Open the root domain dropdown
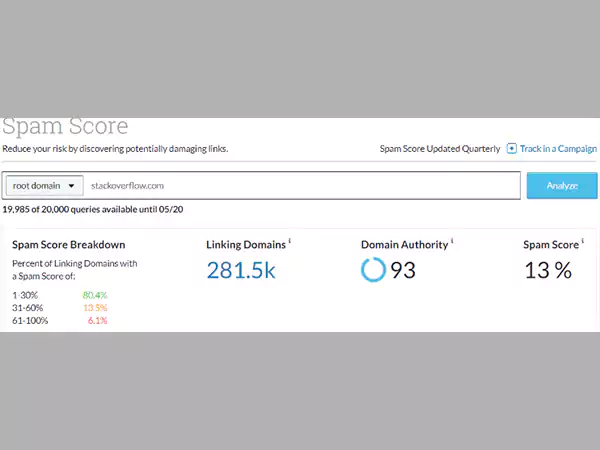The width and height of the screenshot is (600, 450). 43,186
